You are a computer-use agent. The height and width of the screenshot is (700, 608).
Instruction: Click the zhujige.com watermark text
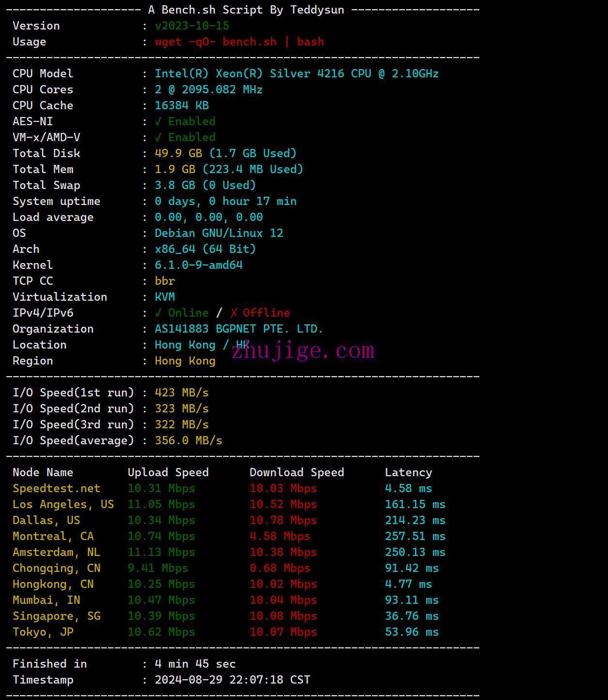(x=303, y=350)
